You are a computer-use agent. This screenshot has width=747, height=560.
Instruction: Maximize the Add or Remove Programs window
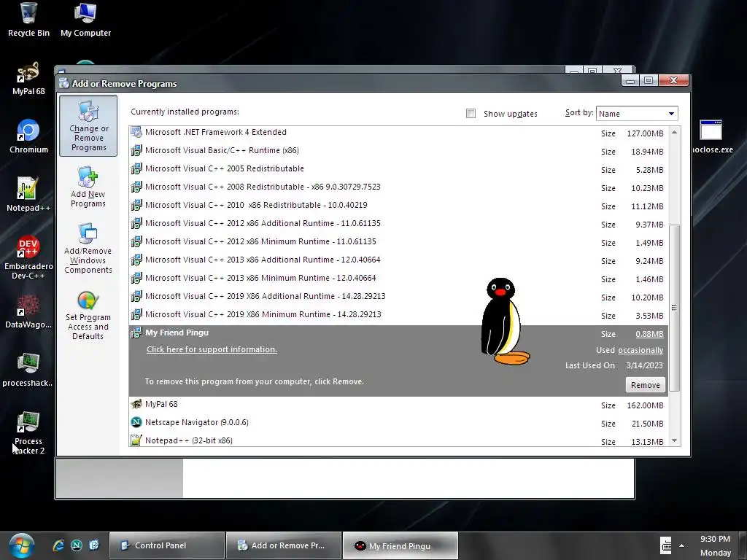click(x=649, y=80)
